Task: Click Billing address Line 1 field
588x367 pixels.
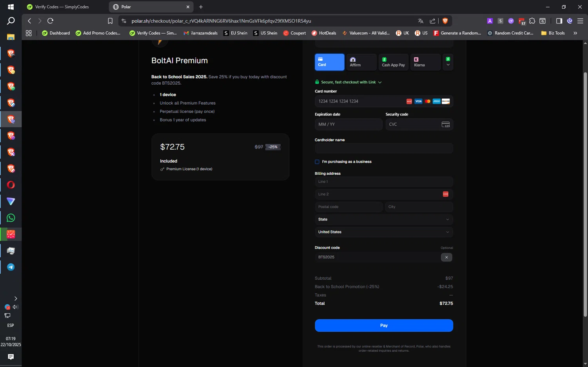Action: [x=384, y=182]
